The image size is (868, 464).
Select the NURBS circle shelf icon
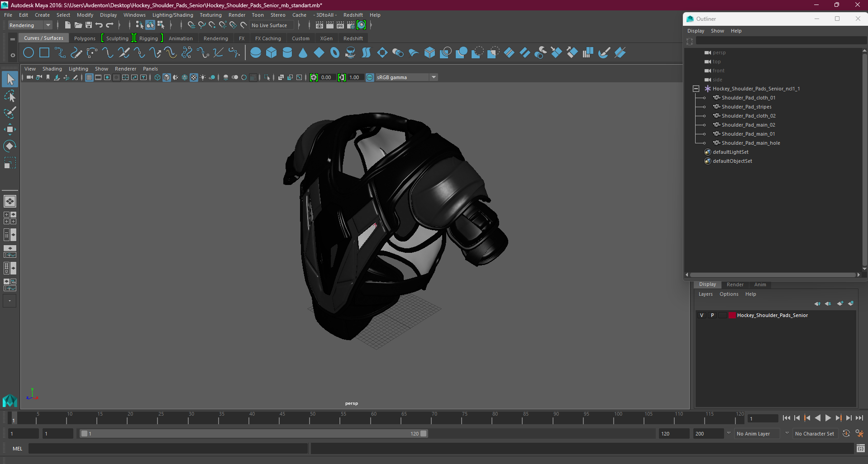29,53
